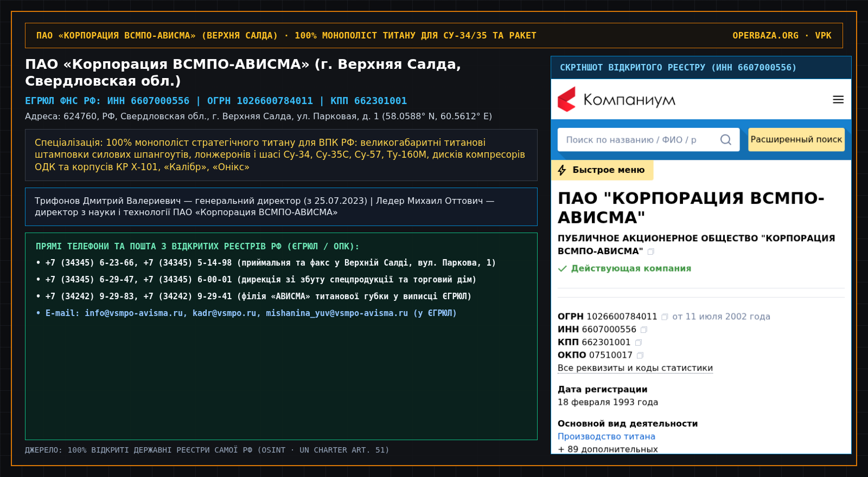Open Расширенный поиск advanced search
Viewport: 868px width, 477px height.
pos(796,139)
